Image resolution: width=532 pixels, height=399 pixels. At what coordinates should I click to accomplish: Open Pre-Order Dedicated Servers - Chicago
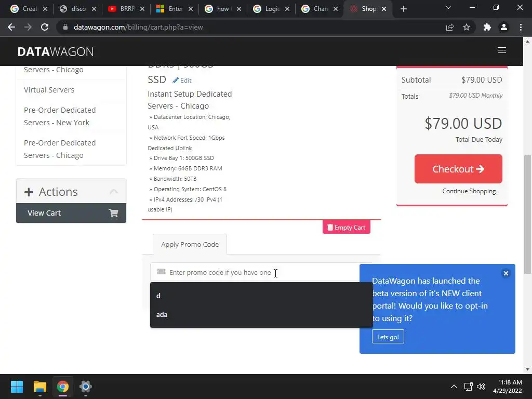tap(60, 149)
